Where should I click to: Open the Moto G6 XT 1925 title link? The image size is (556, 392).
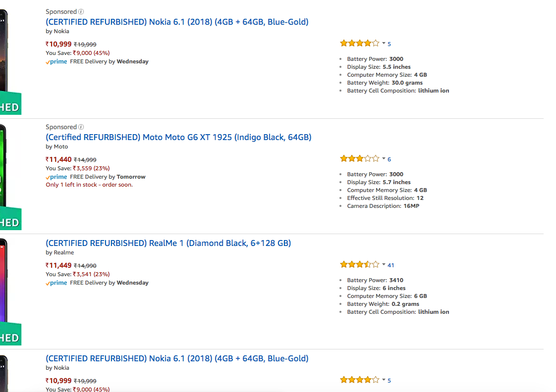click(178, 137)
